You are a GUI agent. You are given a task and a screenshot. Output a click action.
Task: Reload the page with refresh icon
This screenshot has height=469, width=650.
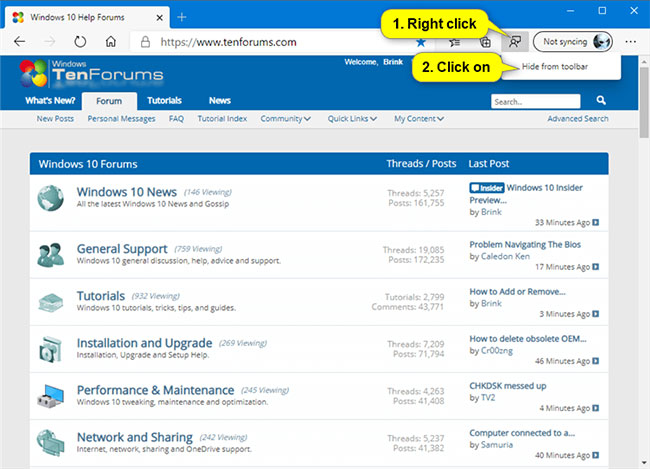pyautogui.click(x=80, y=41)
